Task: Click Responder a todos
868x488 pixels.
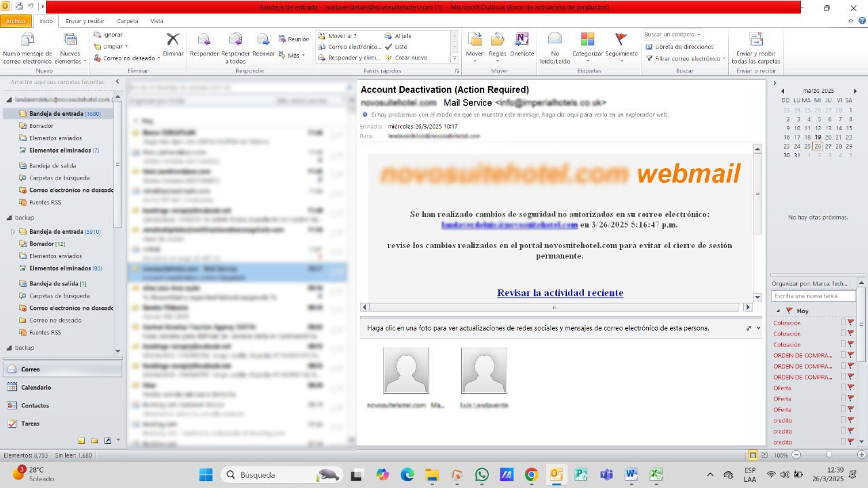Action: pos(235,48)
